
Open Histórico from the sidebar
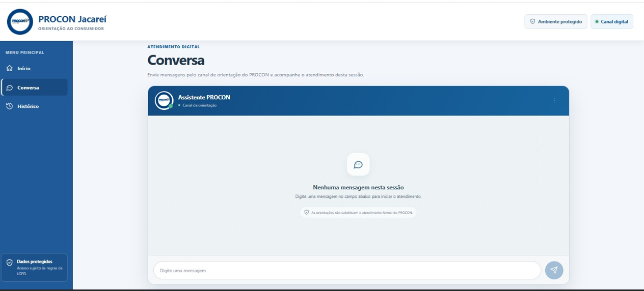coord(34,106)
